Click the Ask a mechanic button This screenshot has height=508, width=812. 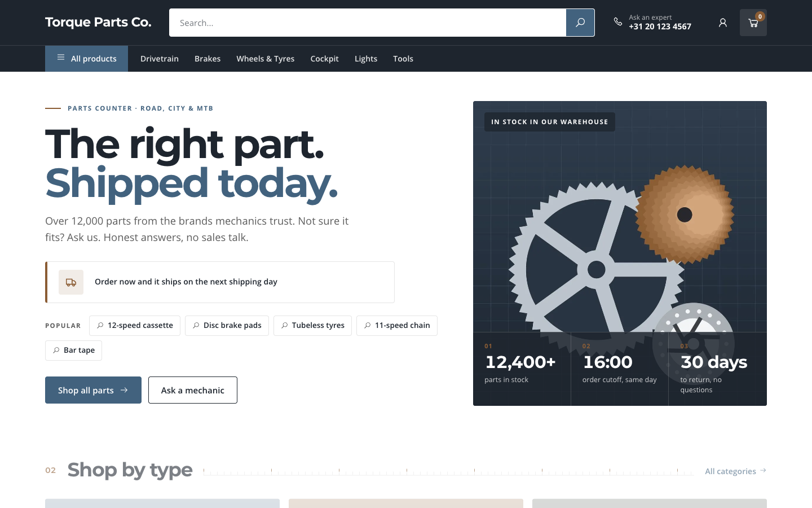point(193,390)
